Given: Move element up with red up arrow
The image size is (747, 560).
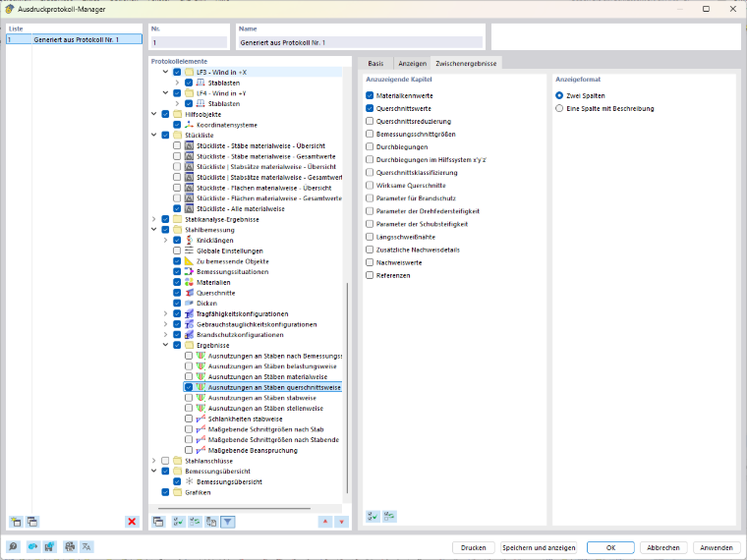Looking at the screenshot, I should [x=325, y=522].
